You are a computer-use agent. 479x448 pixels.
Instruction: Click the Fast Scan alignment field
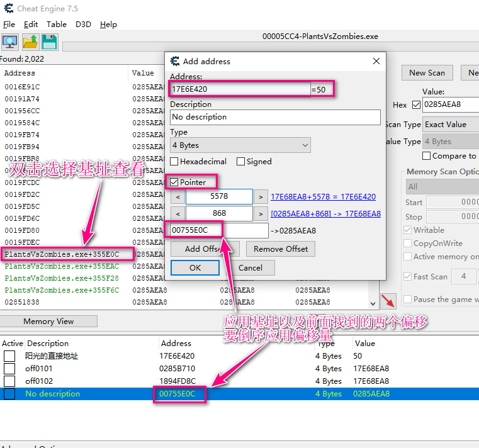[464, 277]
